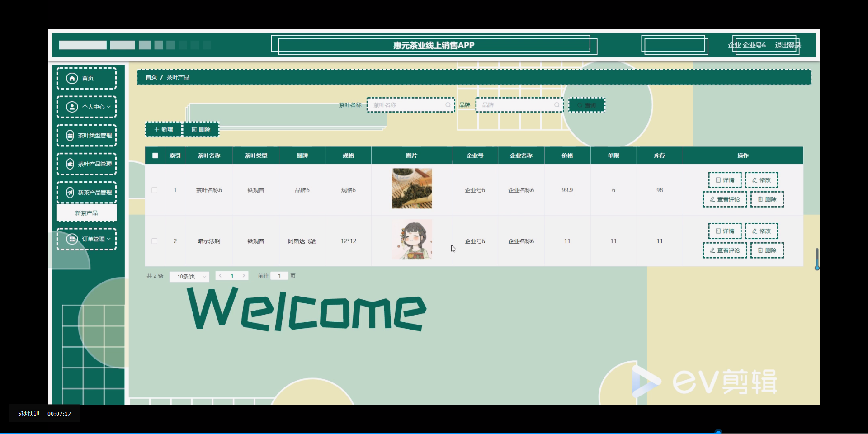Expand the 个人中心 menu chevron
Viewport: 868px width, 434px height.
pyautogui.click(x=108, y=107)
